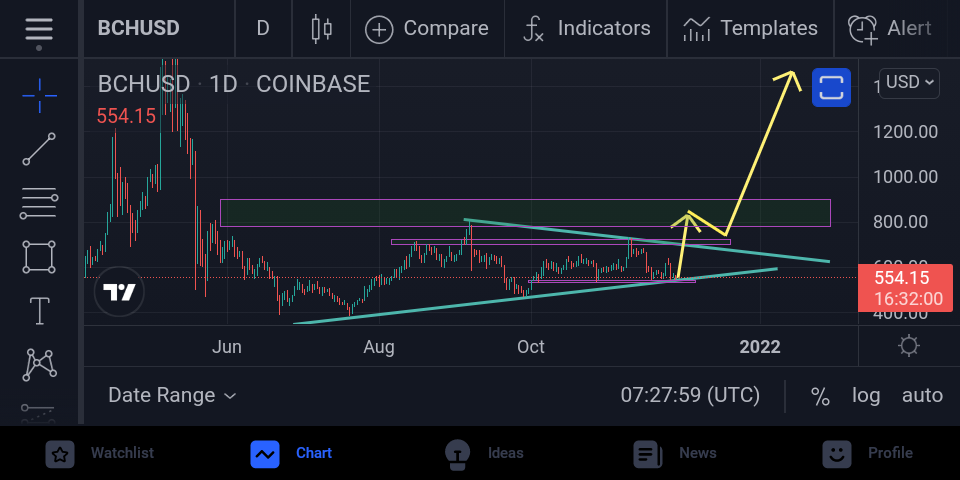Expand the Date Range dropdown

tap(172, 396)
